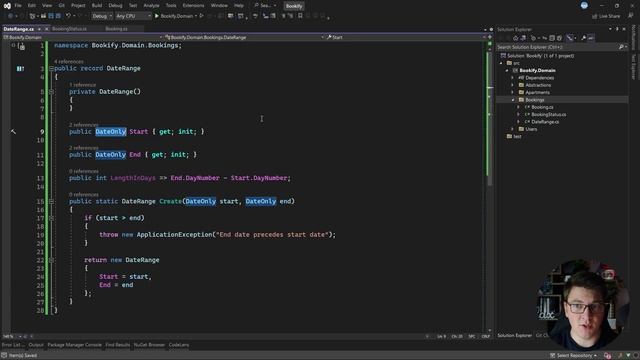Open the File menu
The image size is (640, 360).
18,6
